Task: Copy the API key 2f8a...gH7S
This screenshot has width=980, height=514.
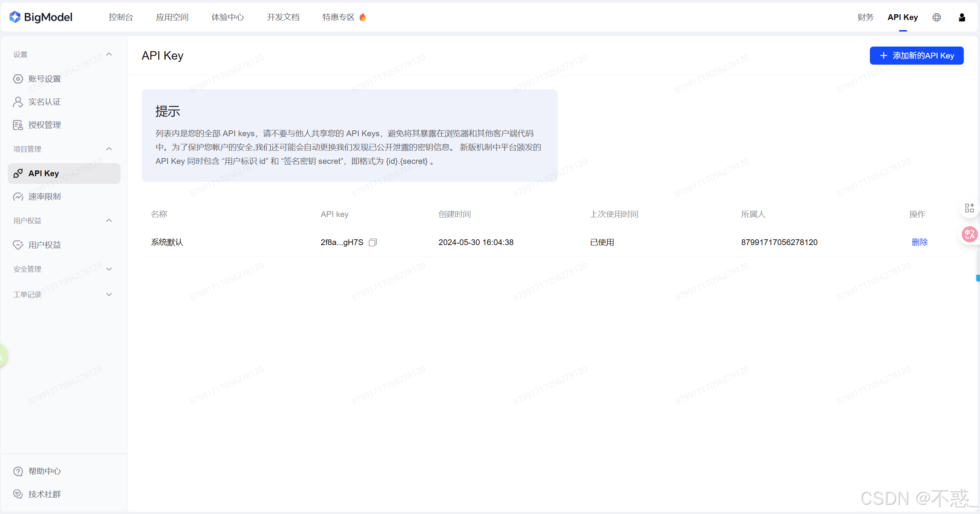Action: pyautogui.click(x=372, y=242)
